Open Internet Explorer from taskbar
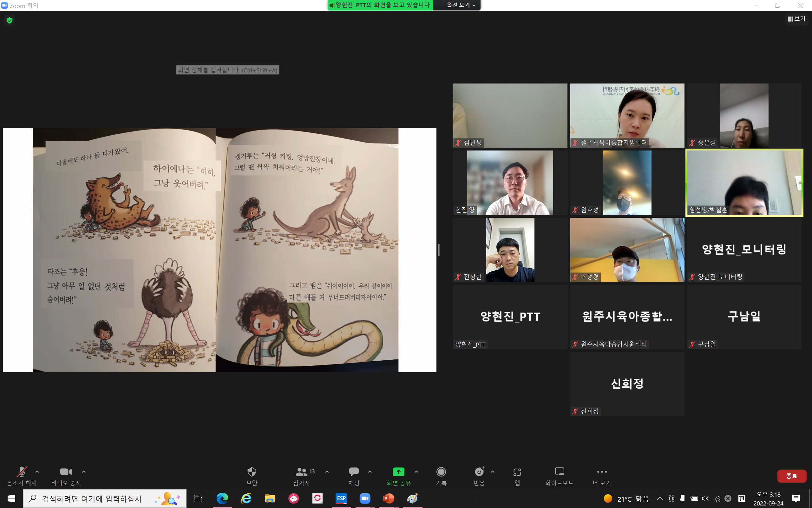 pyautogui.click(x=246, y=498)
